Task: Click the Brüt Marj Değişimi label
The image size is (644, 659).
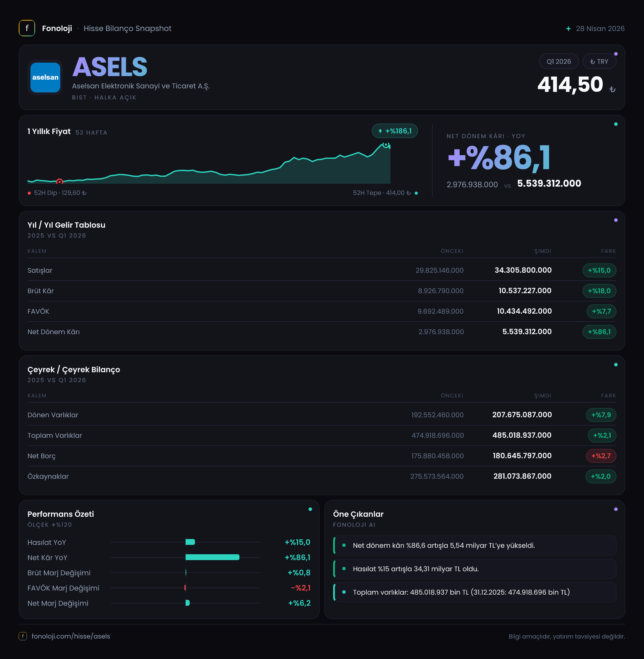Action: pyautogui.click(x=59, y=573)
